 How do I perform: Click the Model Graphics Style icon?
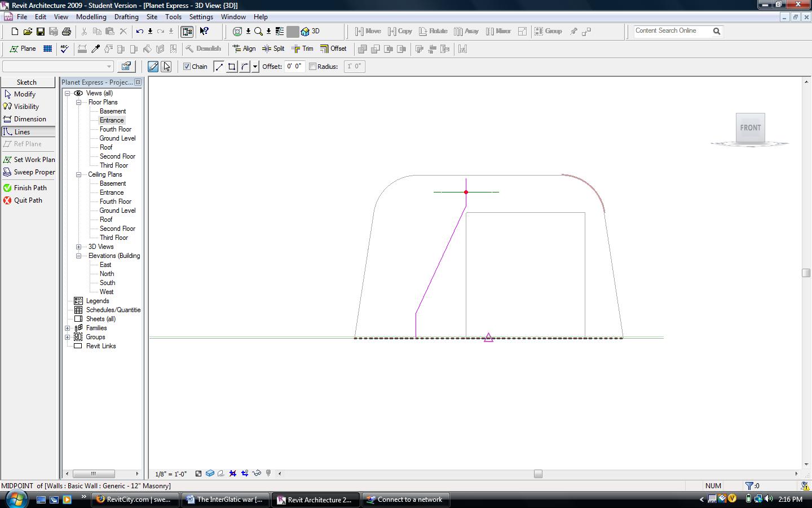coord(210,474)
